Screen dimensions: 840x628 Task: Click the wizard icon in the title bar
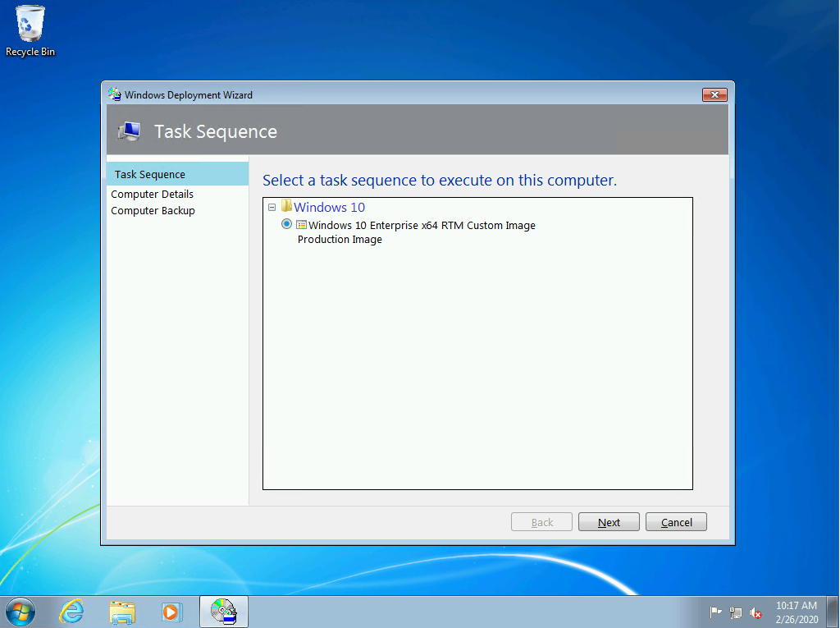tap(112, 94)
